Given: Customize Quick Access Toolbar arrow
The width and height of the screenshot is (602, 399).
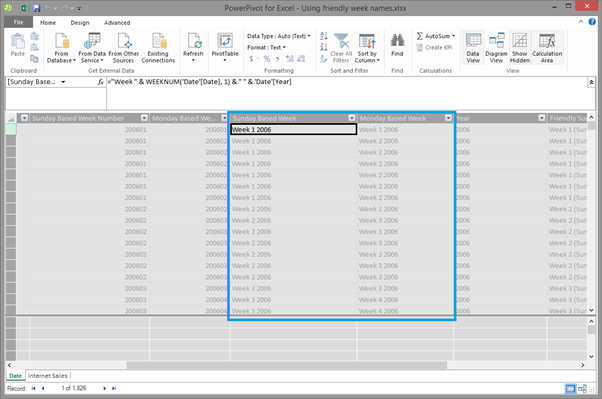Looking at the screenshot, I should pos(79,8).
